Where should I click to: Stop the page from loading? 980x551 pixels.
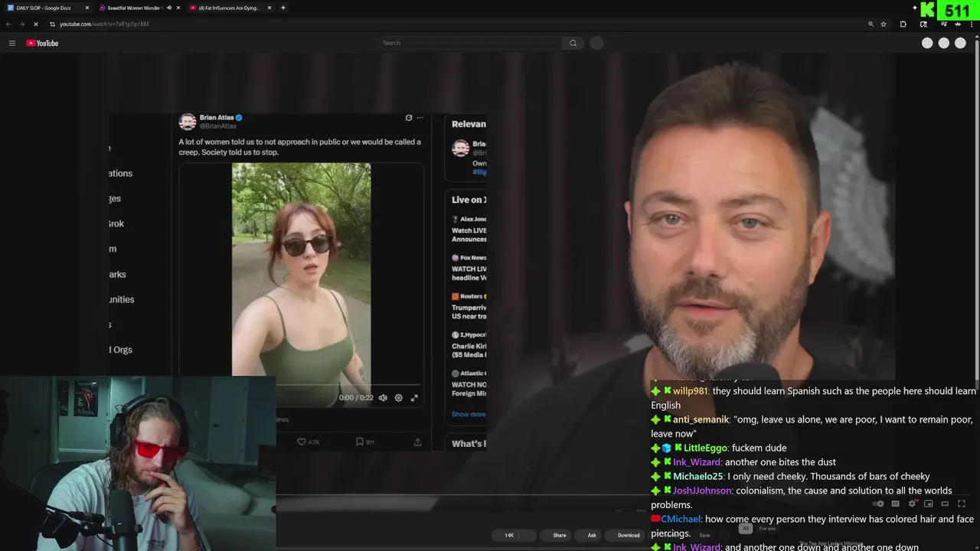pos(35,24)
